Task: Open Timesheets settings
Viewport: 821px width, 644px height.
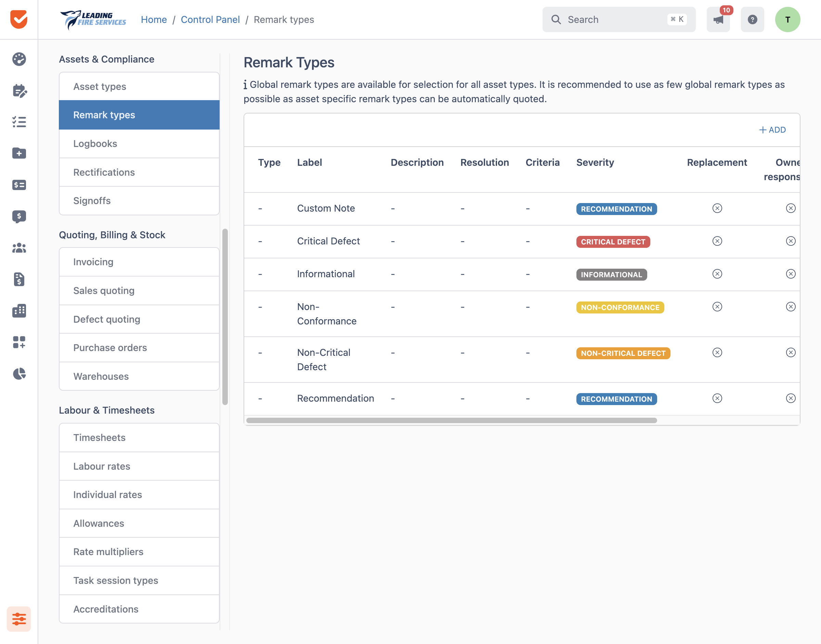Action: point(139,438)
